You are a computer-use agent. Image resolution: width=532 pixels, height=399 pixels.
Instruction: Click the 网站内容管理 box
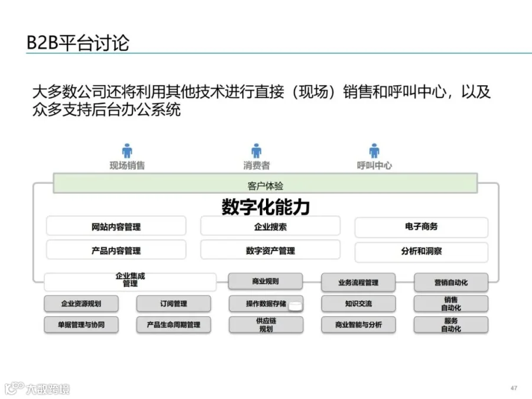click(116, 226)
